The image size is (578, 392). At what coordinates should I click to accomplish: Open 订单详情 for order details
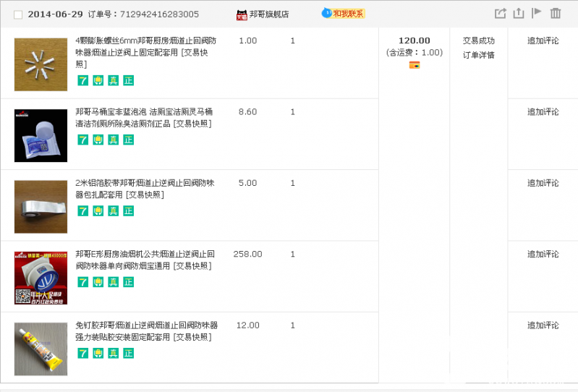tap(479, 55)
